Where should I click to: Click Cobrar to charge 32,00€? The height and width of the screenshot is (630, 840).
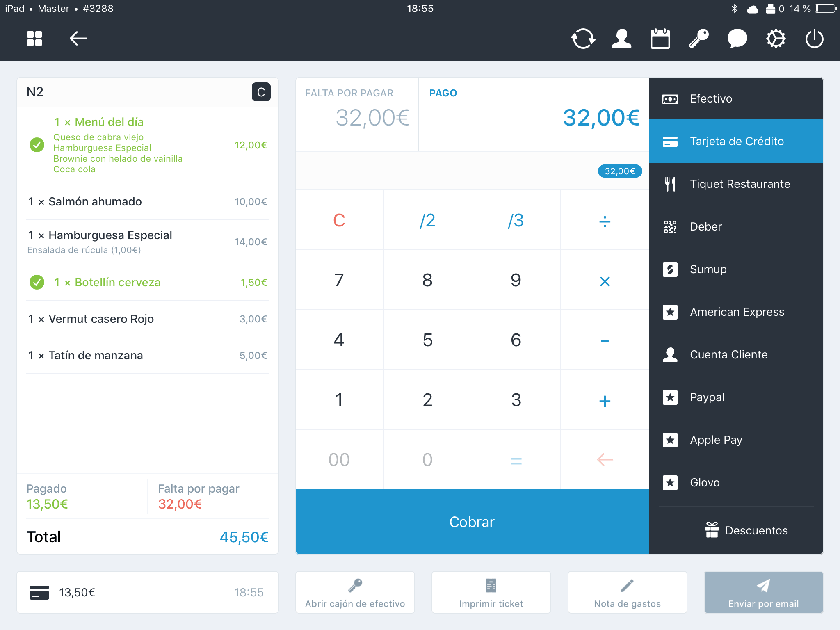pyautogui.click(x=472, y=522)
